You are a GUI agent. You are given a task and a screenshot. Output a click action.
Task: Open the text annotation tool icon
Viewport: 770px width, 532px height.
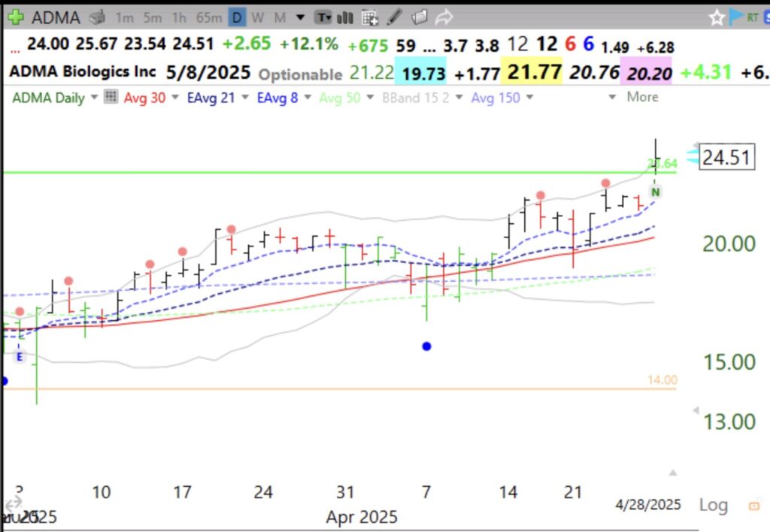pyautogui.click(x=323, y=18)
